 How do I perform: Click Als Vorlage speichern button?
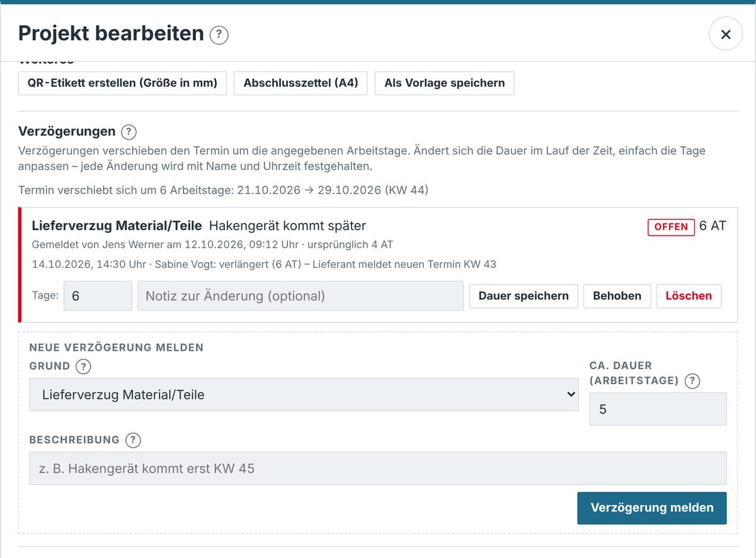coord(444,83)
